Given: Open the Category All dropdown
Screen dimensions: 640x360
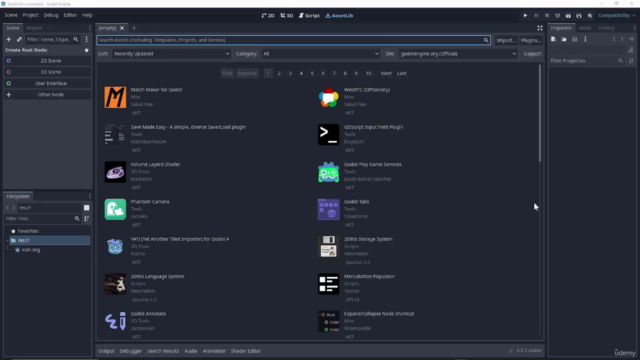Looking at the screenshot, I should click(x=320, y=54).
